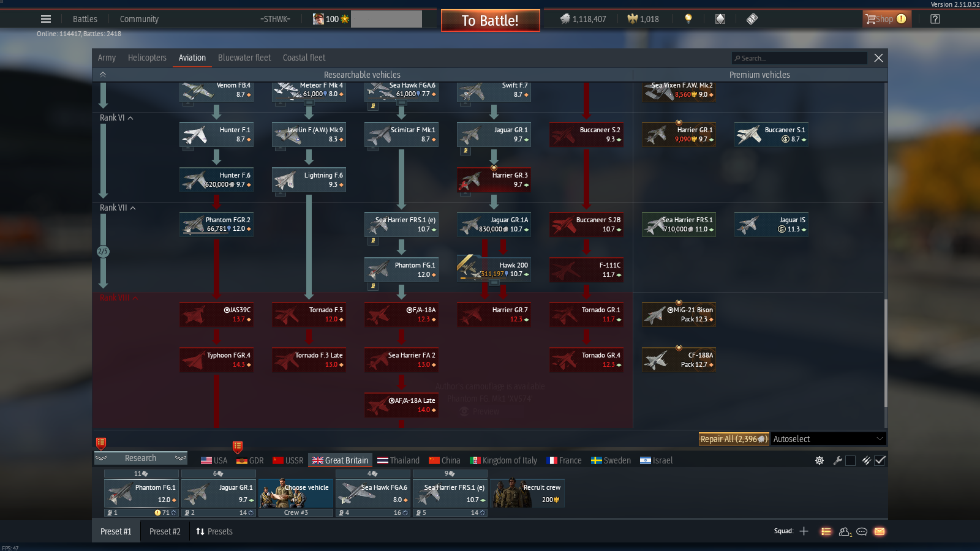Add squad member with plus icon
This screenshot has width=980, height=551.
click(804, 531)
